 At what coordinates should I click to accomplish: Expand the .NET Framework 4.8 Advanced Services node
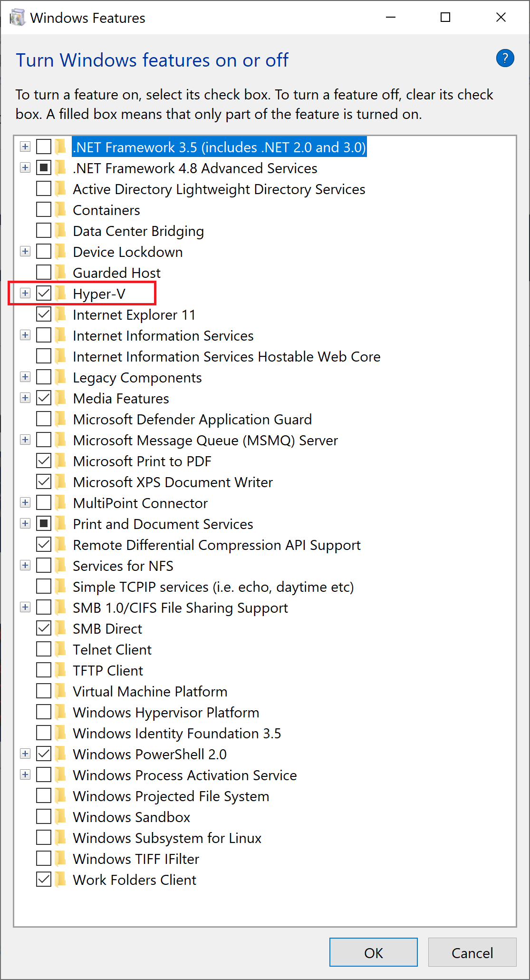pyautogui.click(x=25, y=167)
